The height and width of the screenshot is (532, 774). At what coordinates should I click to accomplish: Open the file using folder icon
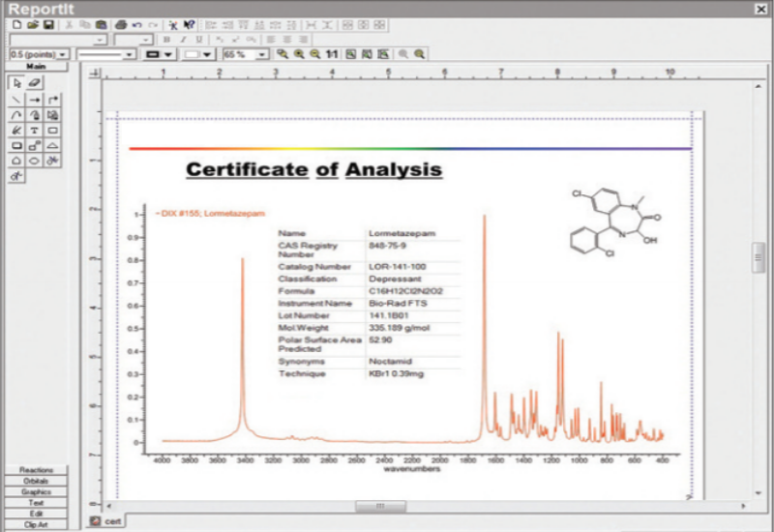tap(33, 23)
